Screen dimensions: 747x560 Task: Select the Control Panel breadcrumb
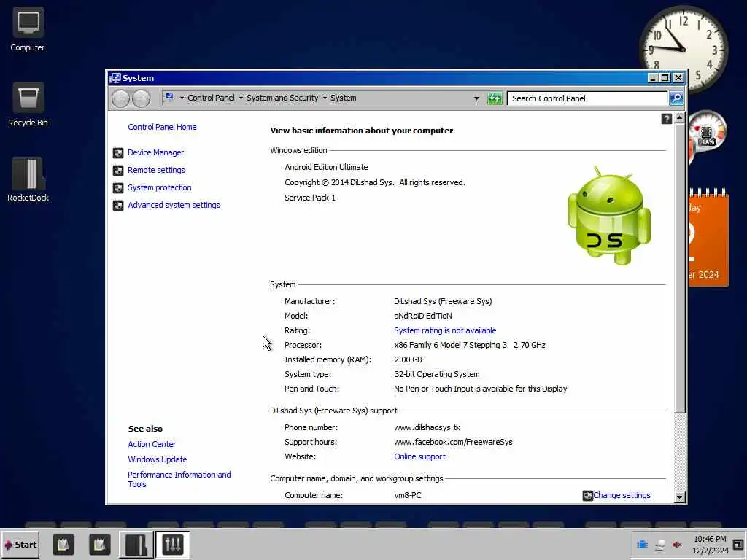coord(211,98)
